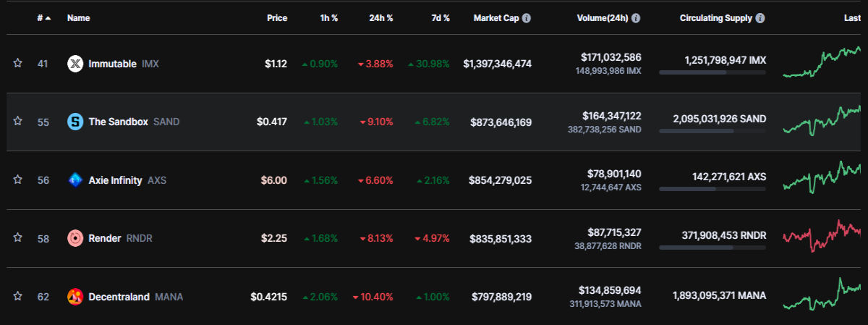The width and height of the screenshot is (868, 325).
Task: Click Immutable's circulating supply progress bar
Action: tap(712, 72)
